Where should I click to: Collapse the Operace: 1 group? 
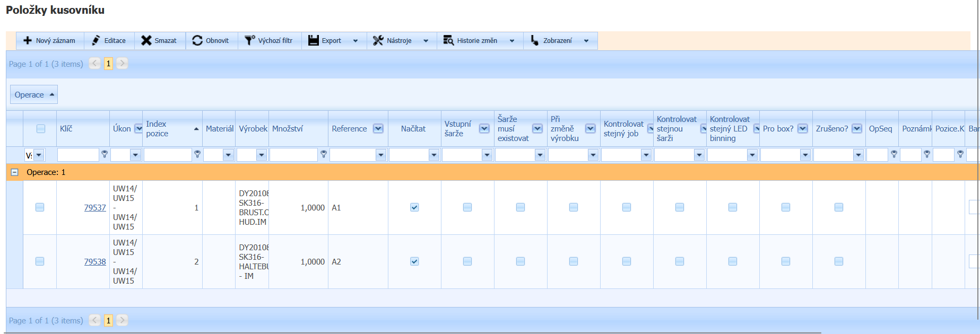tap(15, 172)
